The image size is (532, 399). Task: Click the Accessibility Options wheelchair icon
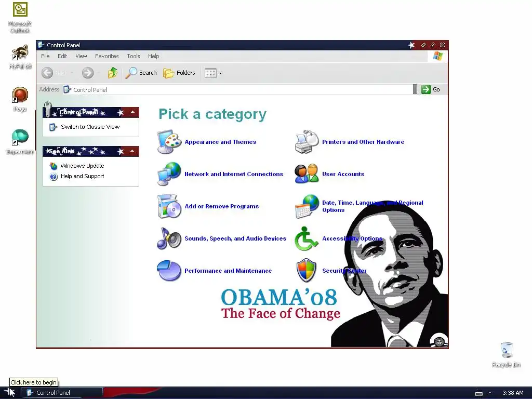pos(306,238)
